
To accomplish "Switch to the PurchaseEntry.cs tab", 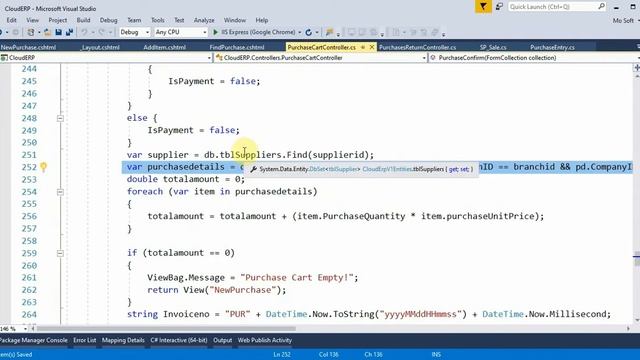I will point(552,47).
